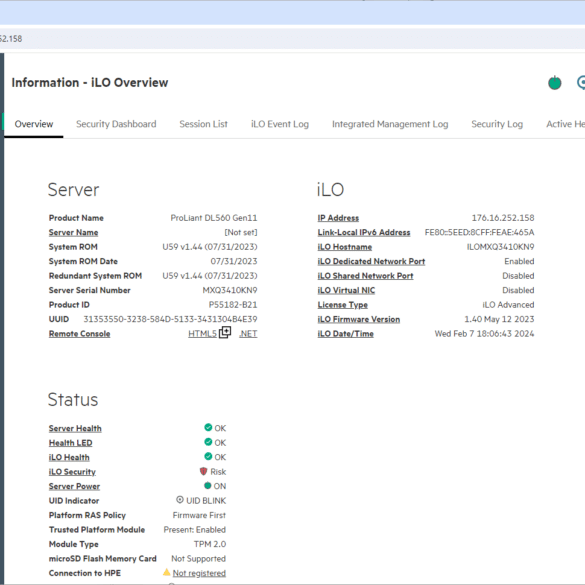
Task: Click the UID BLINK indicator icon
Action: (180, 500)
